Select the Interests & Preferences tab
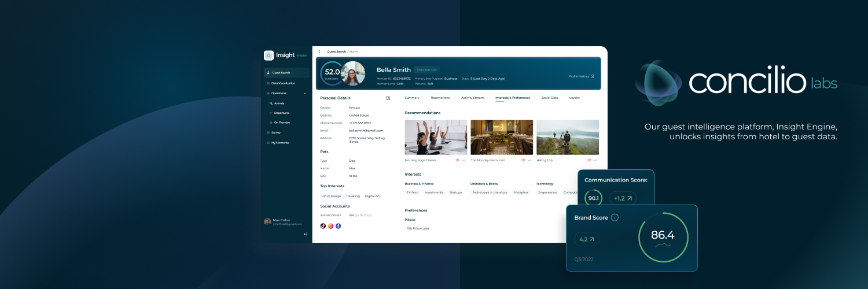868x289 pixels. click(x=513, y=98)
